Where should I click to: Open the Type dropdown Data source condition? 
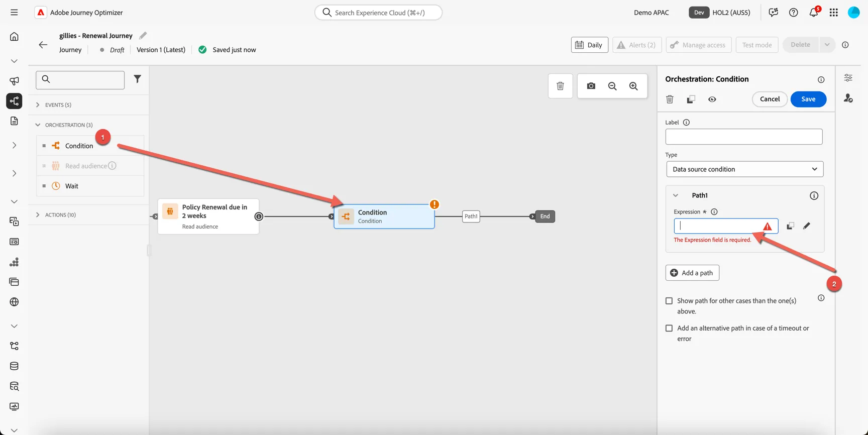[745, 169]
